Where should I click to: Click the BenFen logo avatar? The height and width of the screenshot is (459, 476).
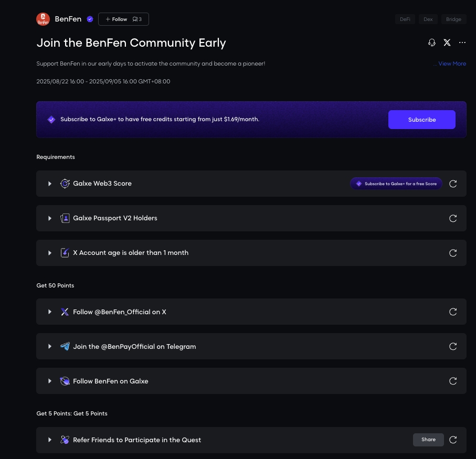(43, 19)
